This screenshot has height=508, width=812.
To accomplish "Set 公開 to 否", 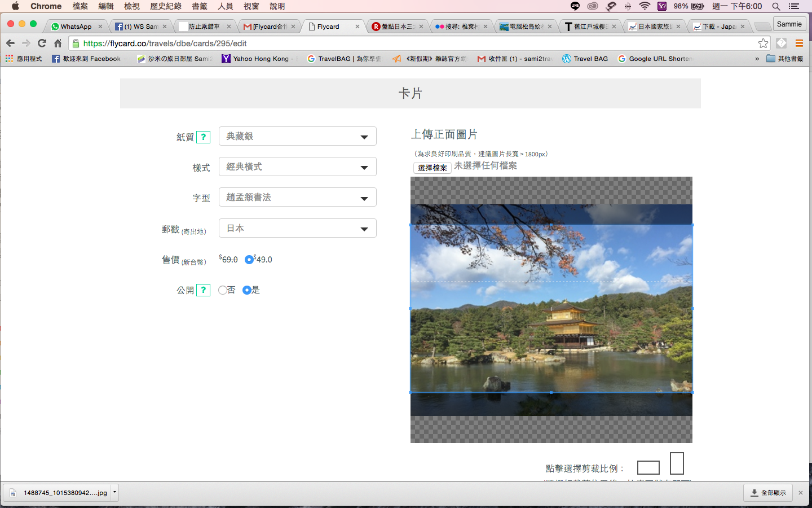I will pyautogui.click(x=223, y=290).
